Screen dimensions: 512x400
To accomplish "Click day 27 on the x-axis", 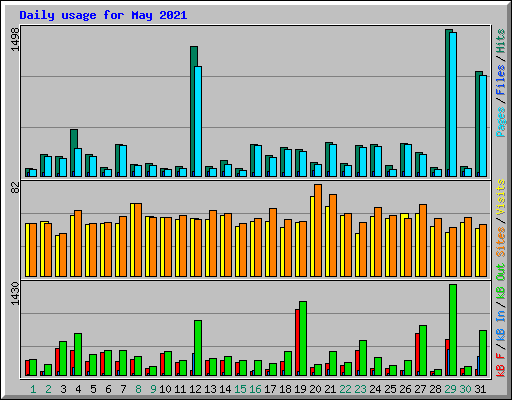I will coord(420,389).
